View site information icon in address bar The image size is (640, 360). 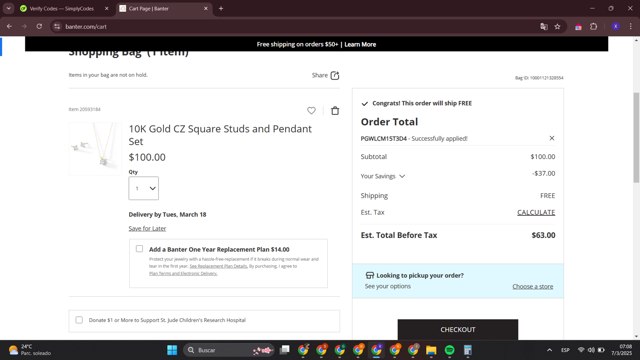pos(57,27)
